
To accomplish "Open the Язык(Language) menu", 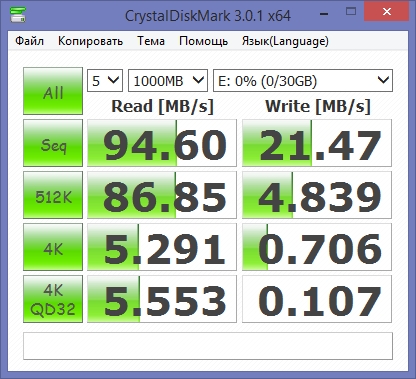I will pos(285,41).
